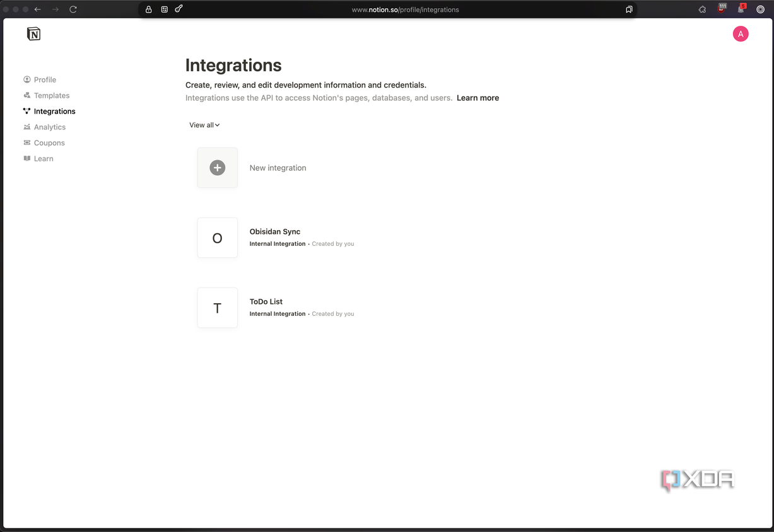
Task: Open the Learn menu item
Action: click(44, 158)
